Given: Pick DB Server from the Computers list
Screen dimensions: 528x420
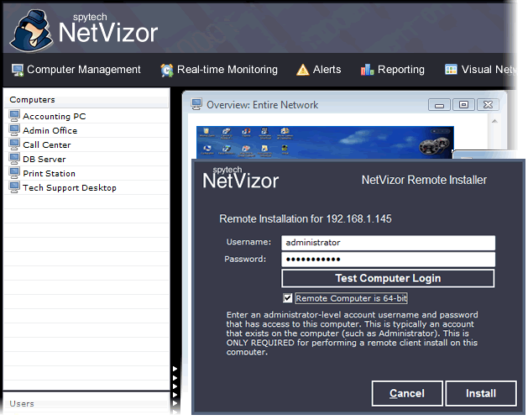Looking at the screenshot, I should [86, 159].
